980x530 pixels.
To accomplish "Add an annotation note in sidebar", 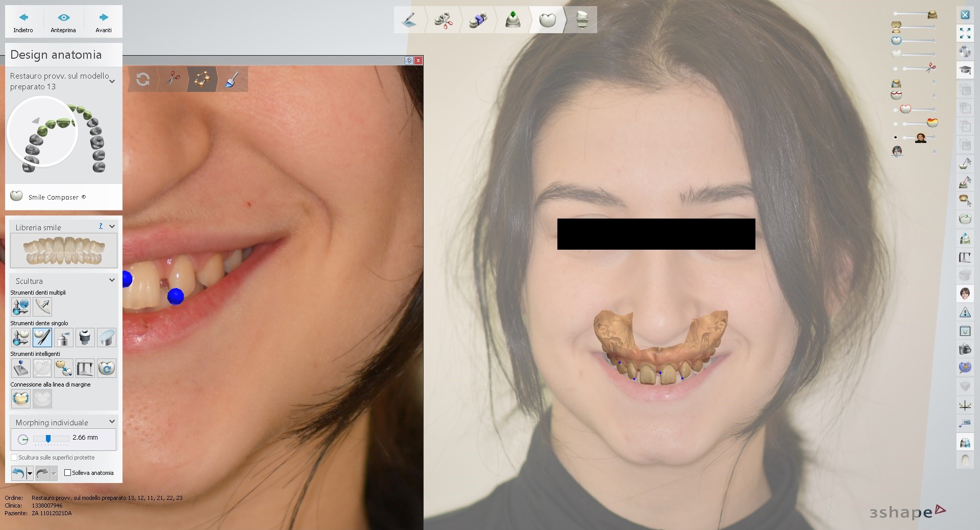I will tap(965, 424).
